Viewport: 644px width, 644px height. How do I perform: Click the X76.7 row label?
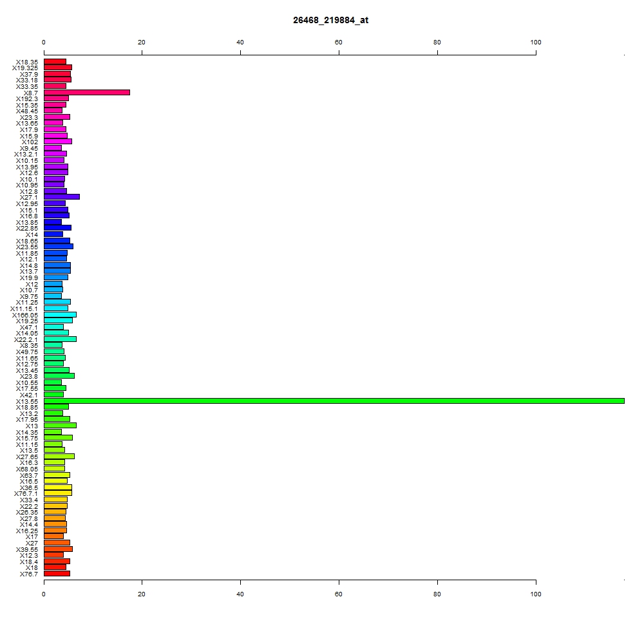29,574
